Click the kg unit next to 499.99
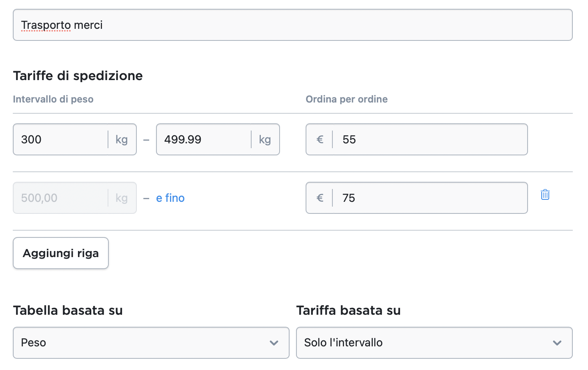The image size is (588, 370). pyautogui.click(x=265, y=140)
